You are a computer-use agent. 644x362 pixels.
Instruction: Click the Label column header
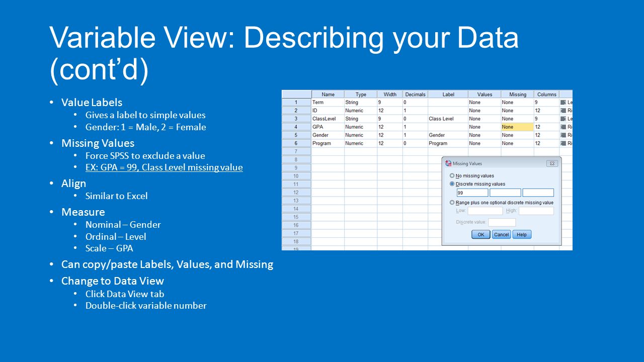448,94
